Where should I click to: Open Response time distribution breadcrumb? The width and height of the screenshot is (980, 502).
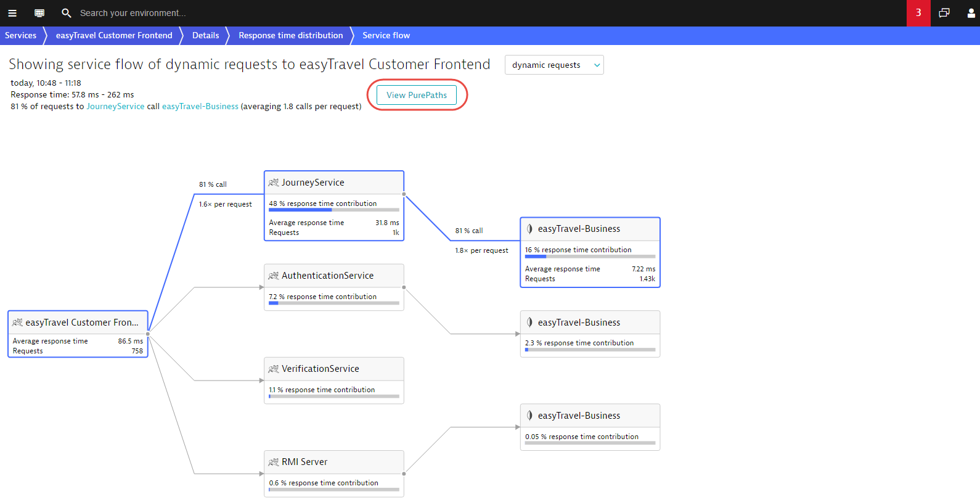pyautogui.click(x=290, y=36)
